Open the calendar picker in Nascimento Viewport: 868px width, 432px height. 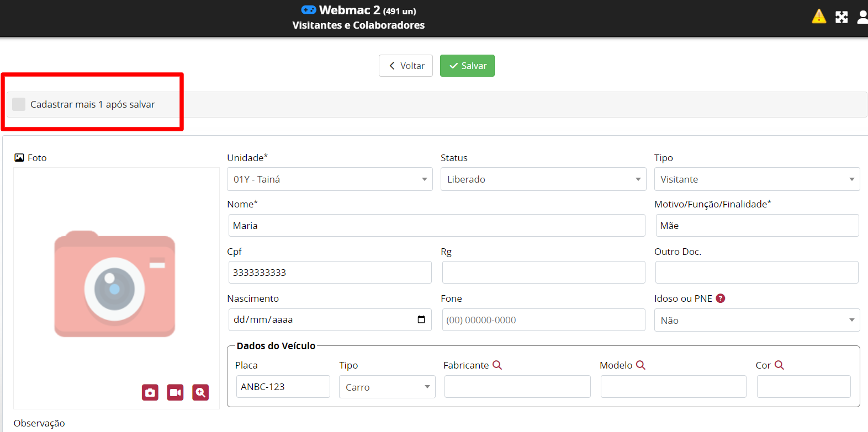click(421, 319)
